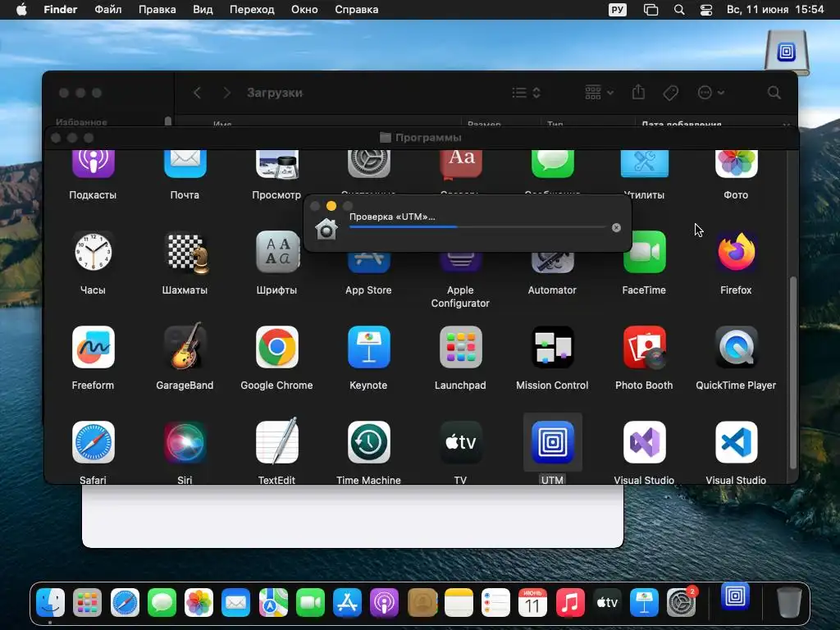Go forward in the Загрузки window

pos(226,93)
